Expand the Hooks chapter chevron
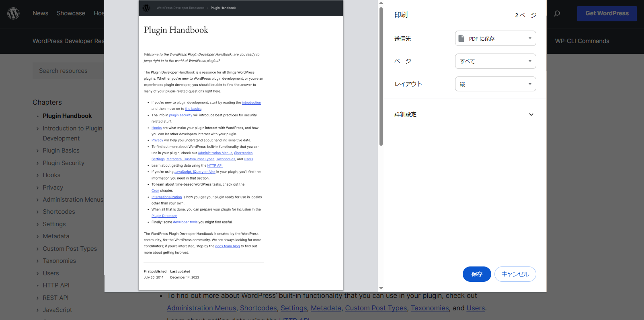Image resolution: width=644 pixels, height=320 pixels. 38,175
